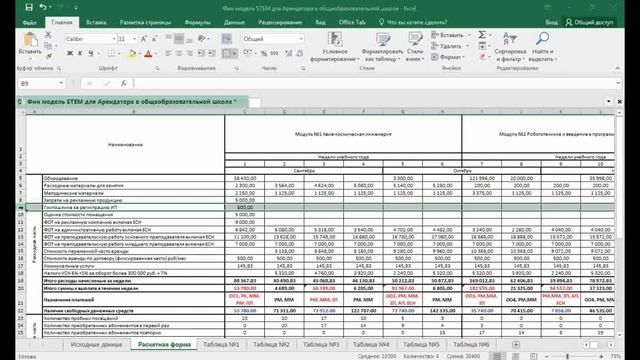Open the cell Borders icon
Screen dimensions: 640x360
coord(111,53)
